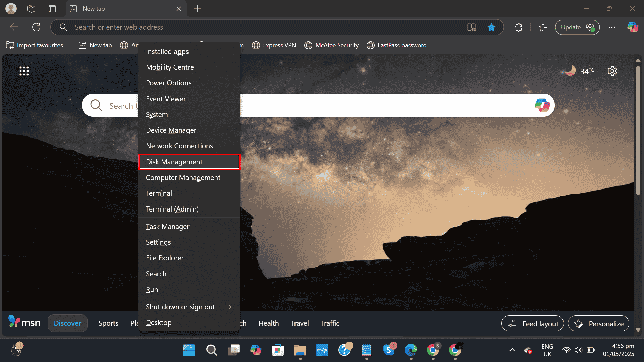Screen dimensions: 644x362
Task: Open Copilot in the Edge toolbar
Action: (x=633, y=27)
